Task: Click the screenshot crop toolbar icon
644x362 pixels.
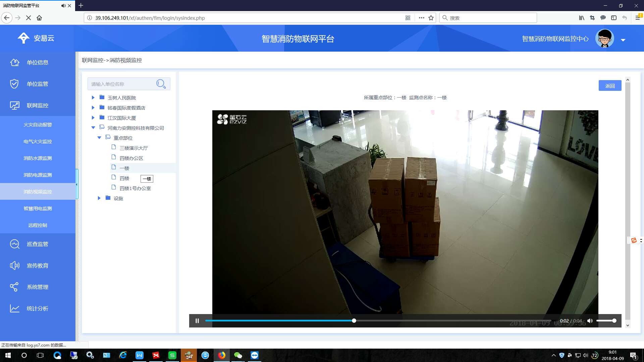Action: click(x=592, y=18)
